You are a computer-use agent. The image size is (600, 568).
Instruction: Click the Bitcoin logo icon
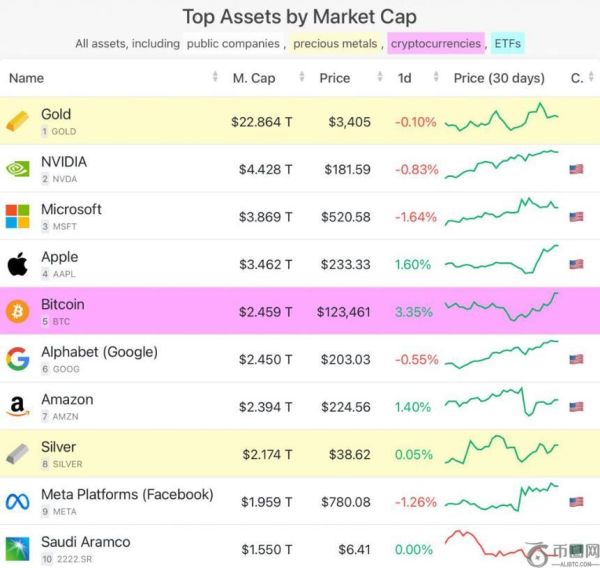coord(18,312)
